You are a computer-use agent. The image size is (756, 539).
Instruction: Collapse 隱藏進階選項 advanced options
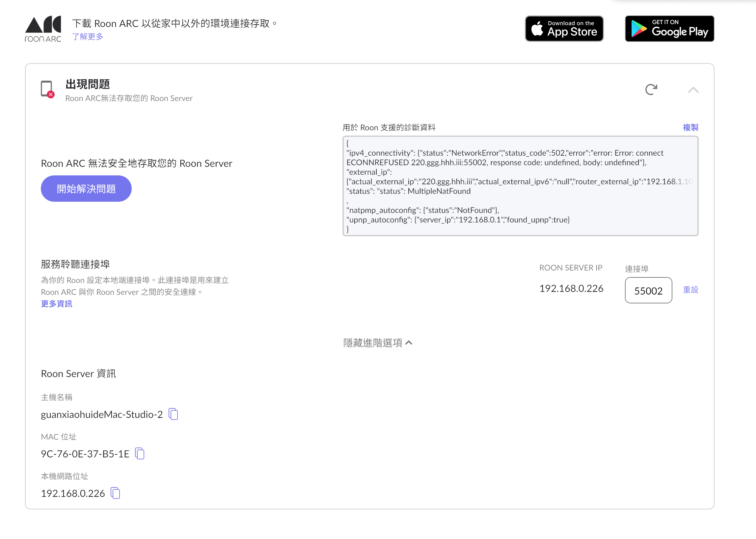(x=378, y=343)
